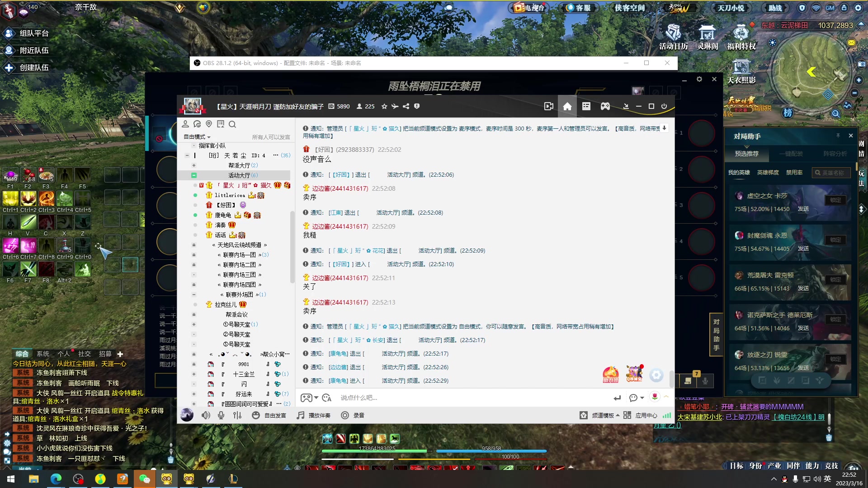Open 侠客空间 in game top bar
Image resolution: width=868 pixels, height=488 pixels.
pyautogui.click(x=629, y=8)
